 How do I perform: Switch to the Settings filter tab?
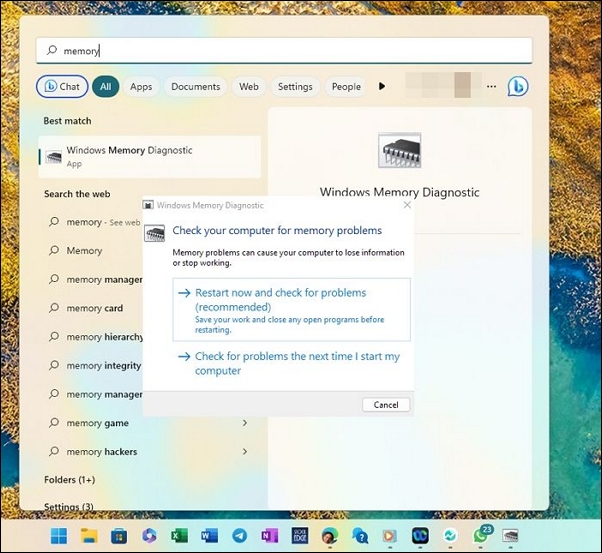[295, 87]
